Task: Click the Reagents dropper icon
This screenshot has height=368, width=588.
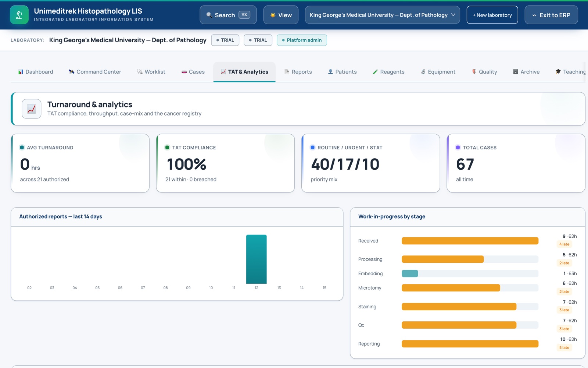Action: tap(375, 72)
